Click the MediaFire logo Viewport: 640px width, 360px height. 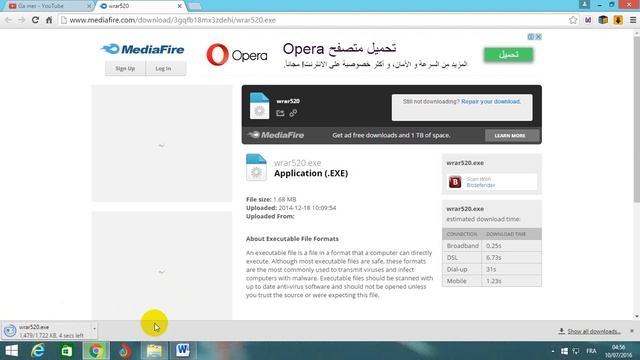(x=142, y=49)
